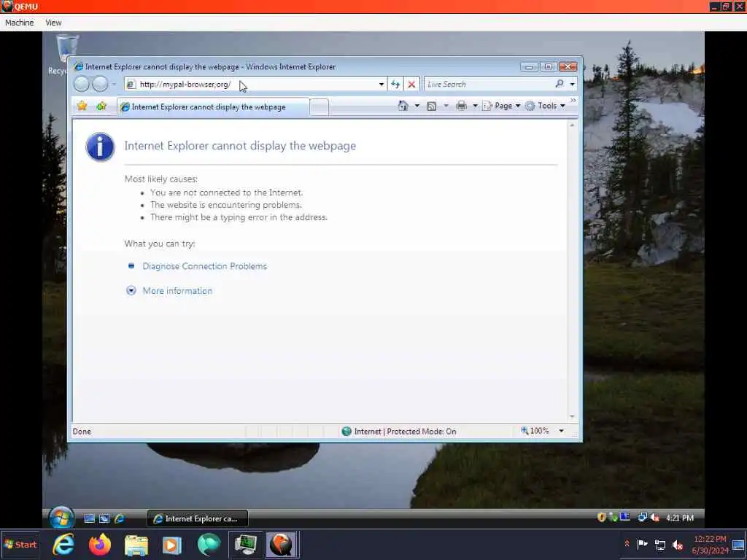Open the Tools menu
747x560 pixels.
(x=545, y=106)
